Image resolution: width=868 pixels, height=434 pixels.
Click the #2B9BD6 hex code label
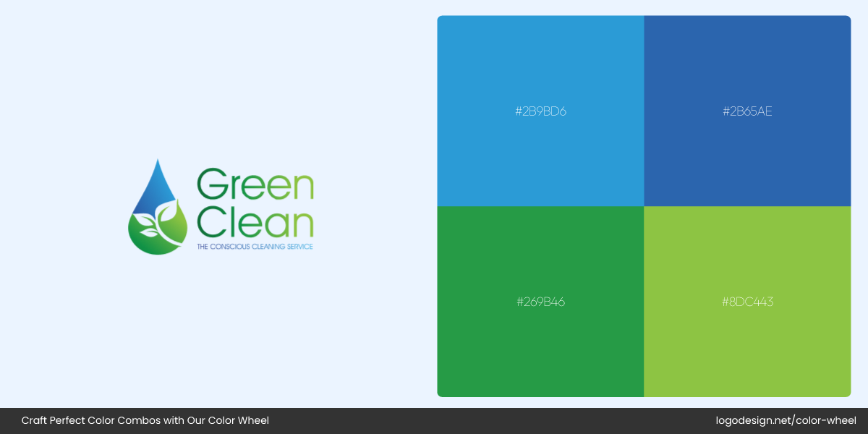pyautogui.click(x=540, y=111)
